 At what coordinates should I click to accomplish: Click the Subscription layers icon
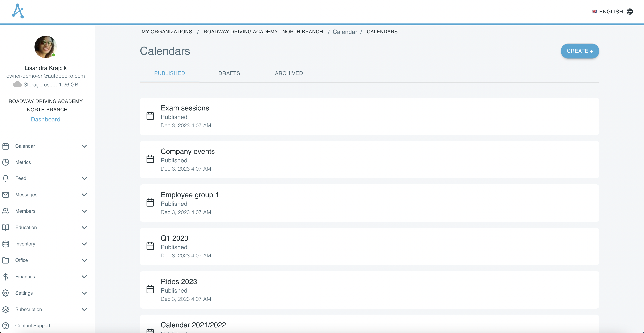[x=5, y=309]
